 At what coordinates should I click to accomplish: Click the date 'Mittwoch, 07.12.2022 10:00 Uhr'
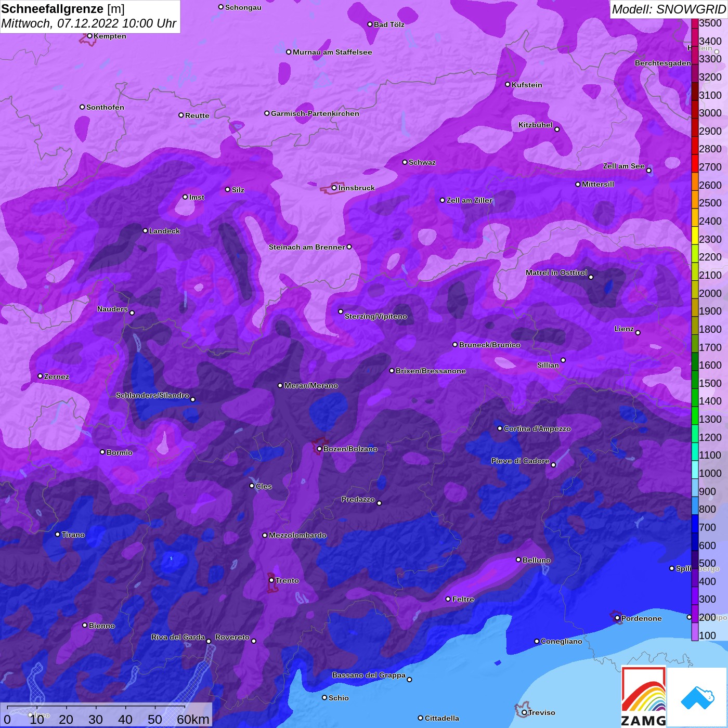(x=89, y=23)
